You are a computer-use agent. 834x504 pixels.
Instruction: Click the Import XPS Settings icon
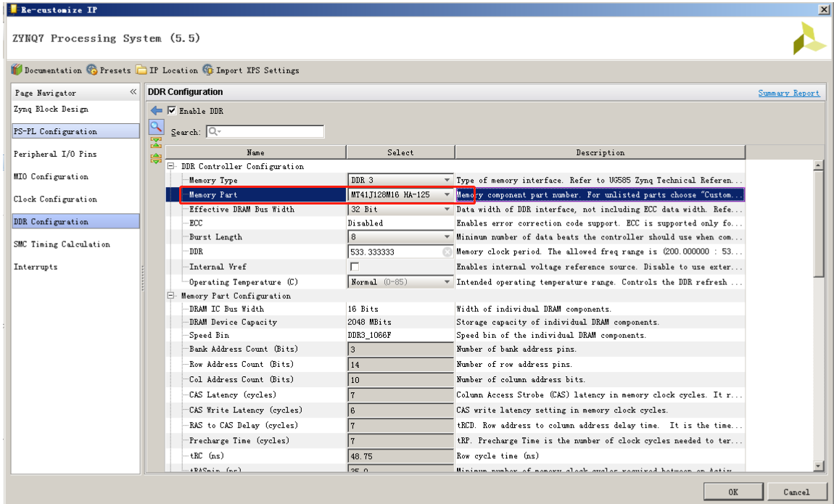pos(208,70)
